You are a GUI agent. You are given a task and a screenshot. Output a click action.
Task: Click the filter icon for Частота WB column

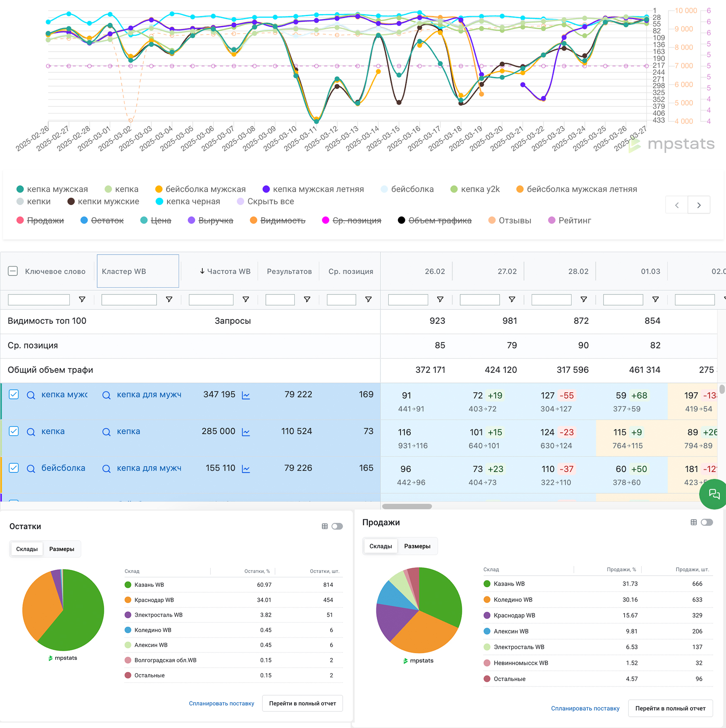[246, 299]
